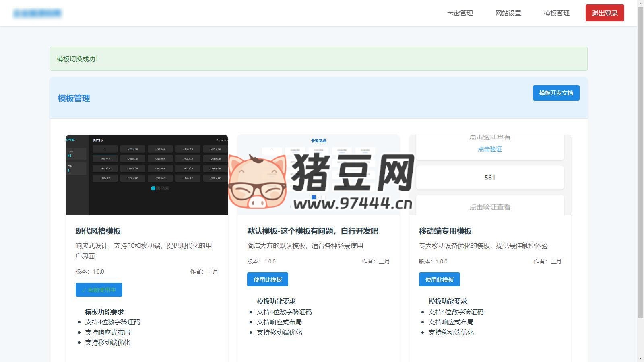Click the 点击验证查看 text in mobile preview
The width and height of the screenshot is (644, 362).
(x=489, y=207)
